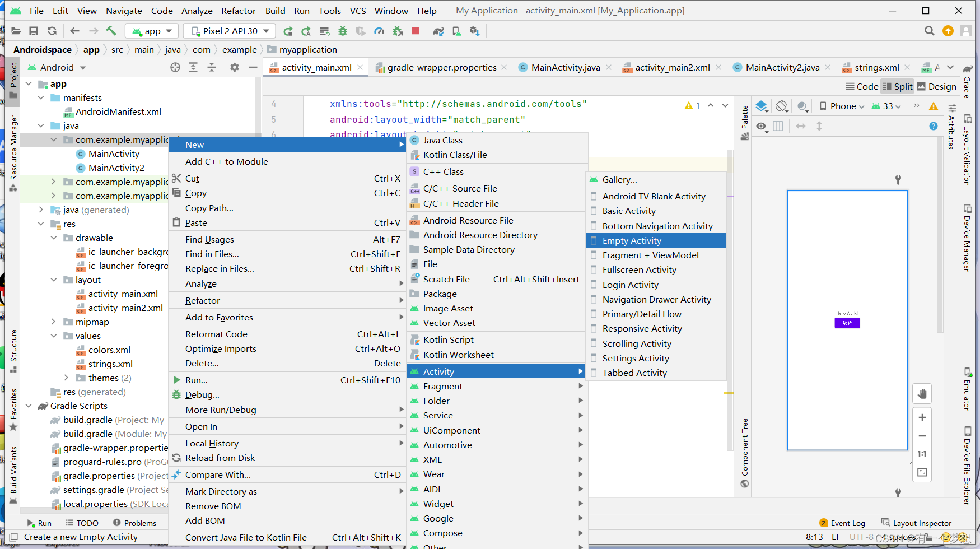Expand the themes (2) folder

(x=66, y=378)
